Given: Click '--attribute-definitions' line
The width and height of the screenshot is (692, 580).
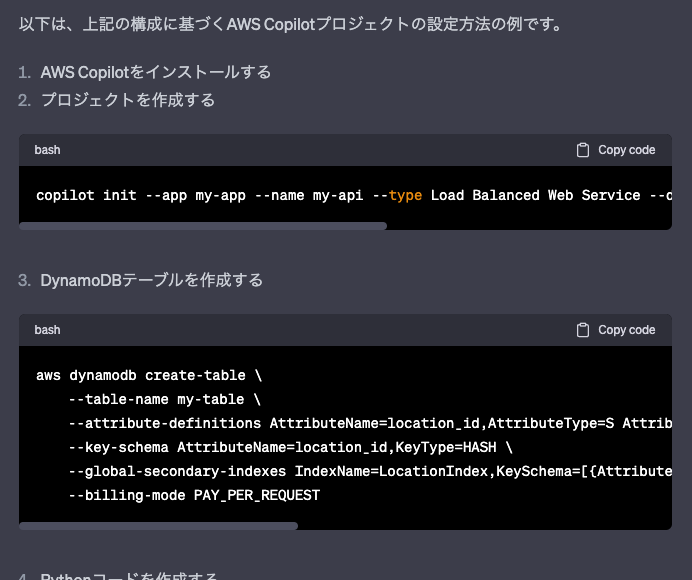Looking at the screenshot, I should (x=370, y=424).
